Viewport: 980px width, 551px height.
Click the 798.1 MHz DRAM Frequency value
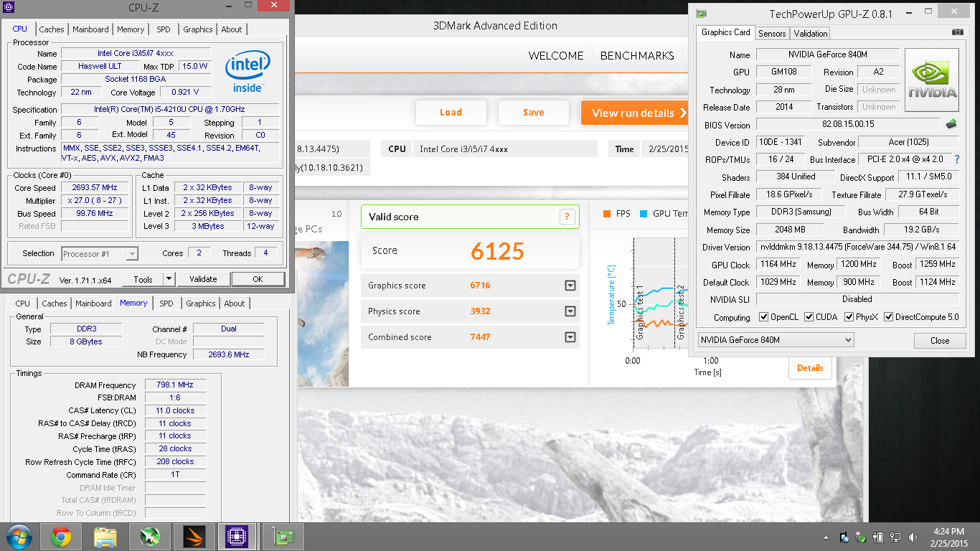(175, 385)
